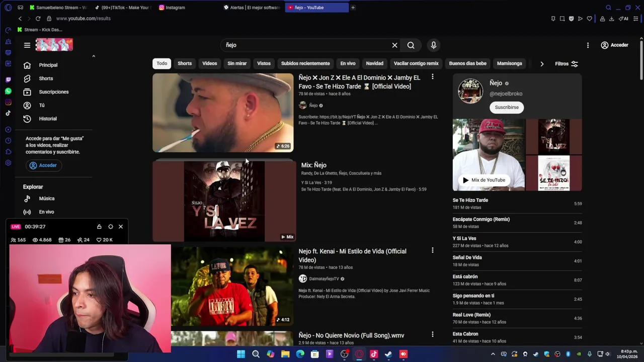Open settings gear on live overlay
Viewport: 644px width, 362px height.
pyautogui.click(x=111, y=227)
